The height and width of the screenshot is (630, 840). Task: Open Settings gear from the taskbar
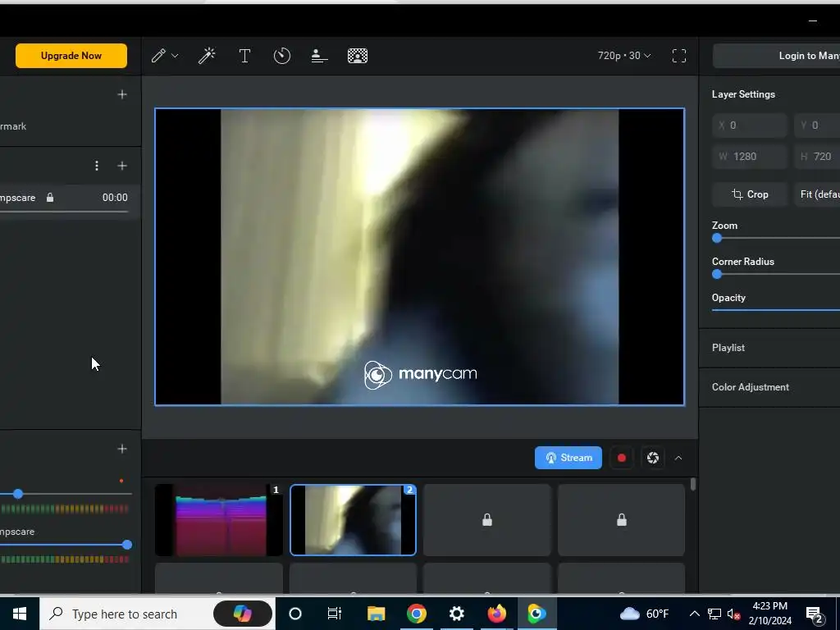[456, 614]
